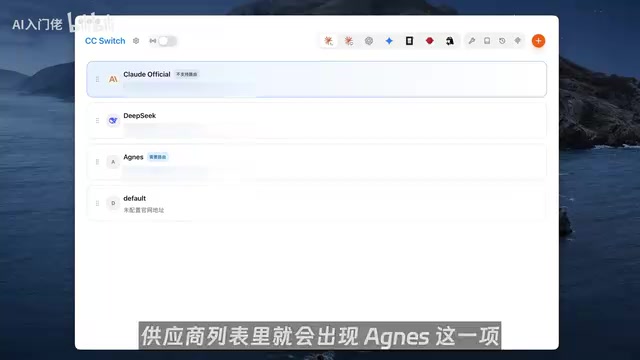The width and height of the screenshot is (640, 360).
Task: Click the gray badge next to Claude Official
Action: pyautogui.click(x=187, y=74)
